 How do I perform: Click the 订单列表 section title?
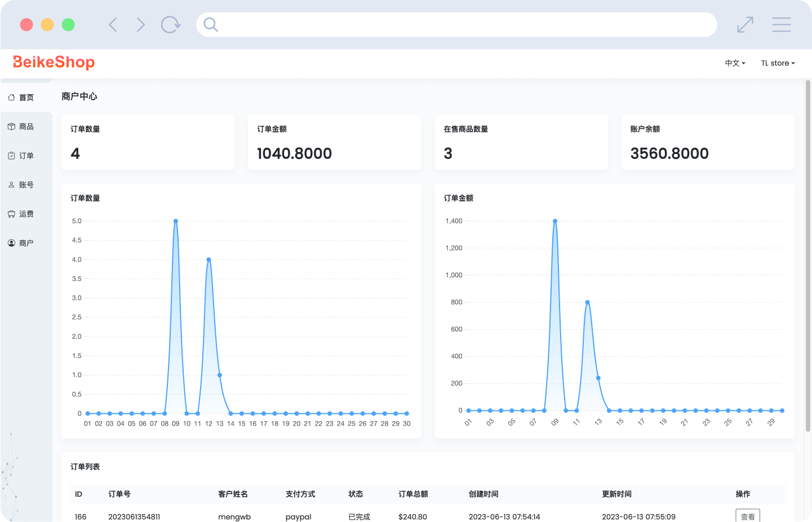(x=85, y=467)
